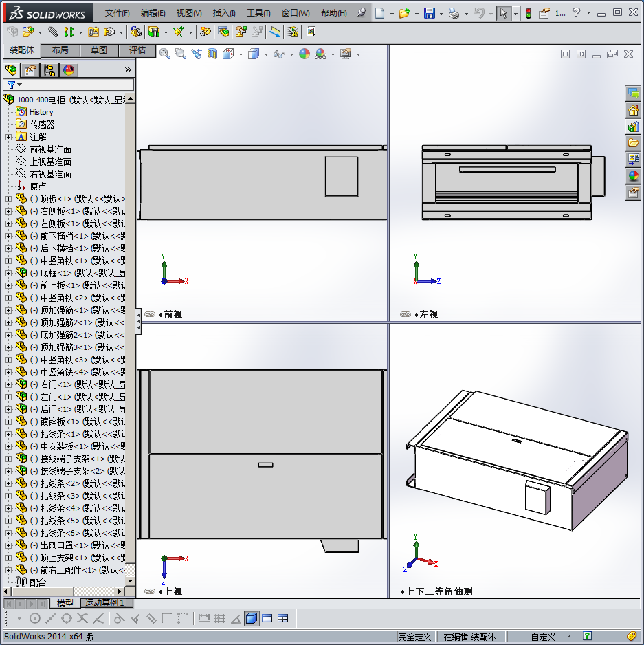Open the Display Style dropdown arrow

coord(266,54)
